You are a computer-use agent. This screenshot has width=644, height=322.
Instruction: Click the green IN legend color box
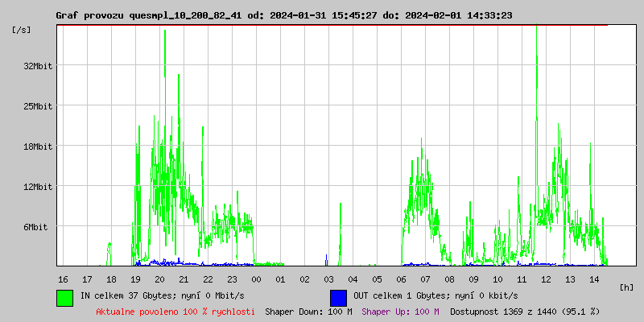coord(64,297)
